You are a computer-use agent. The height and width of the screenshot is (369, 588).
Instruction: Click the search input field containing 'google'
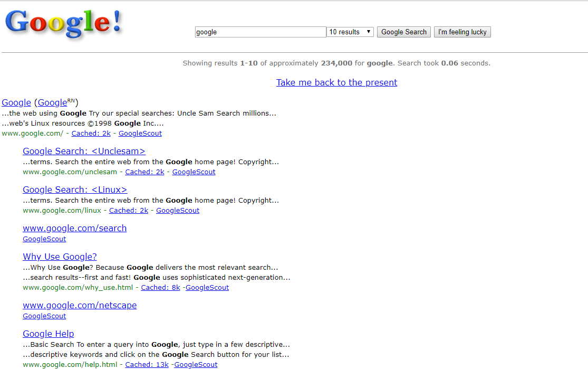click(261, 32)
